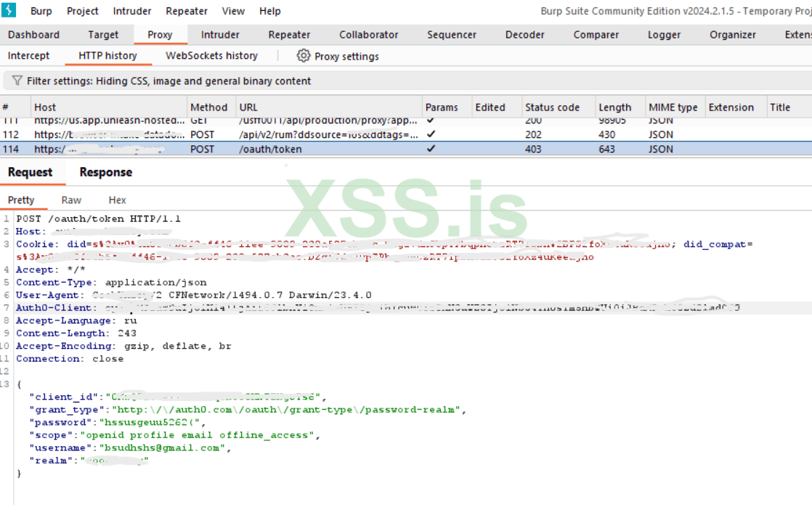
Task: Open the Proxy settings gear icon
Action: click(304, 55)
